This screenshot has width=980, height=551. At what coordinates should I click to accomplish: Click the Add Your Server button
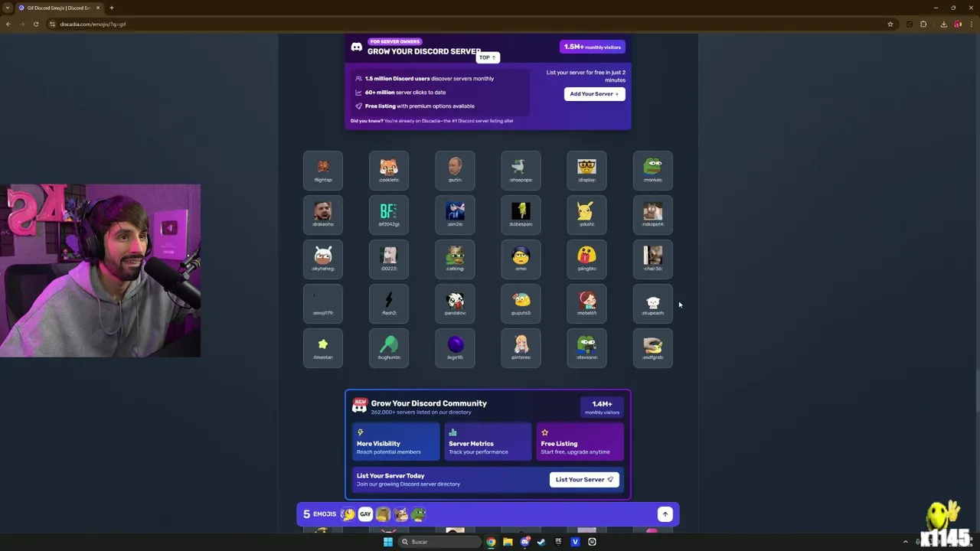pos(595,93)
